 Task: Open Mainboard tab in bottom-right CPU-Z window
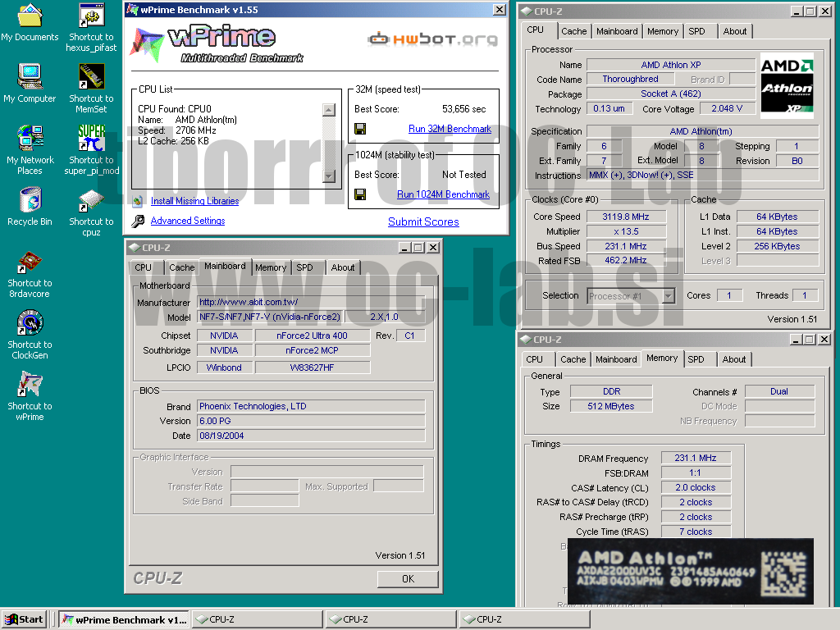616,359
